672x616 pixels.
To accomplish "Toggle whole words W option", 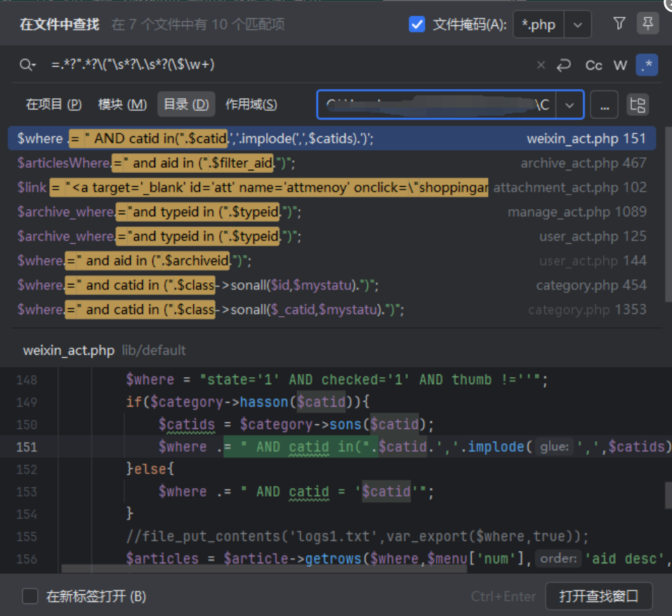I will 620,65.
